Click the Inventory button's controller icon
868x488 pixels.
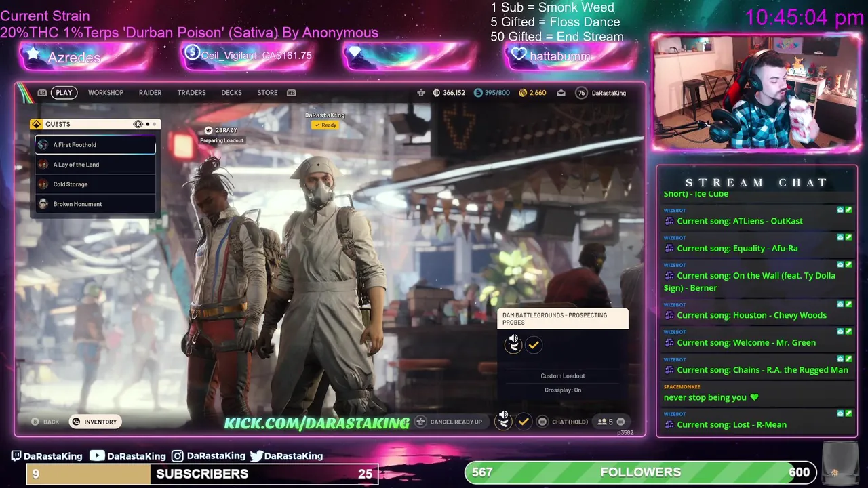tap(76, 422)
